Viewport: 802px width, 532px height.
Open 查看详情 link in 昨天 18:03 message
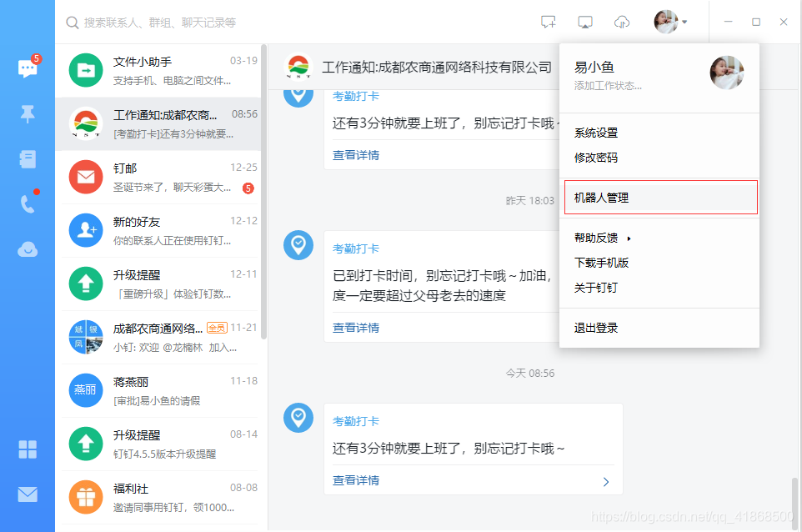click(x=356, y=328)
